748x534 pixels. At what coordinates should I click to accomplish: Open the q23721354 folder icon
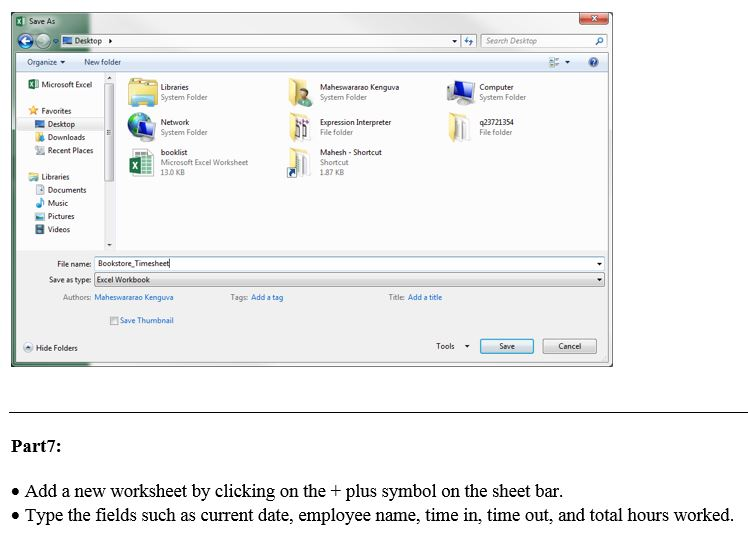(x=459, y=127)
